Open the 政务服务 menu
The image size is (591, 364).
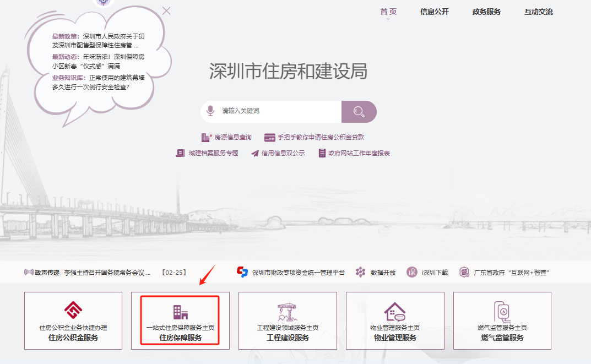coord(486,11)
